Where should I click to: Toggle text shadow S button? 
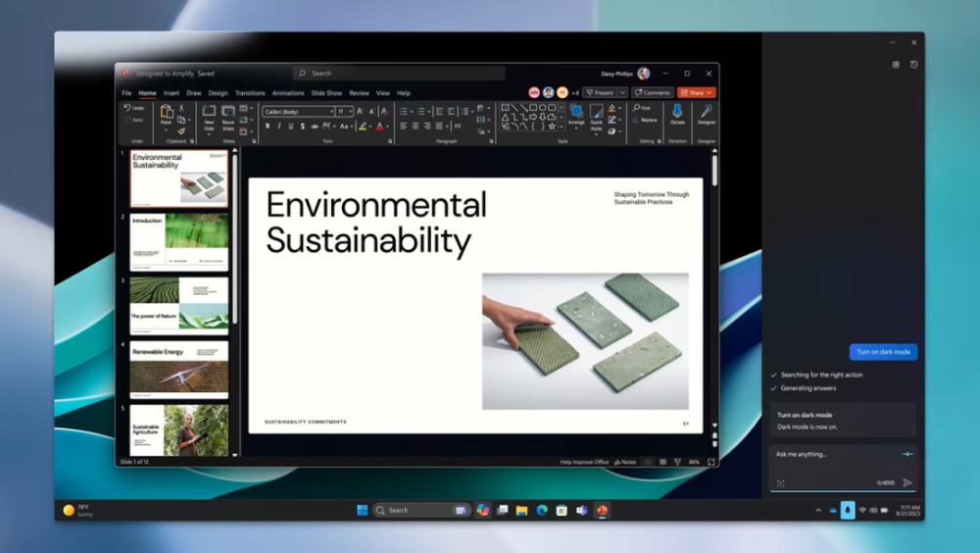click(x=303, y=126)
